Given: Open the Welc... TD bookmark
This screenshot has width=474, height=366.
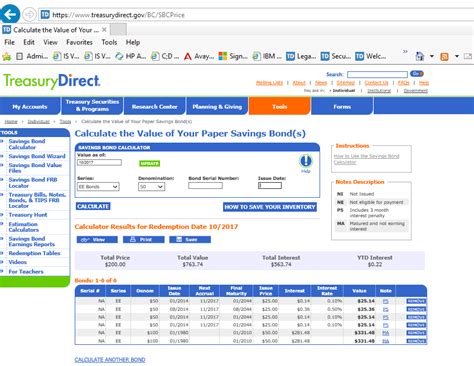Looking at the screenshot, I should pos(370,56).
